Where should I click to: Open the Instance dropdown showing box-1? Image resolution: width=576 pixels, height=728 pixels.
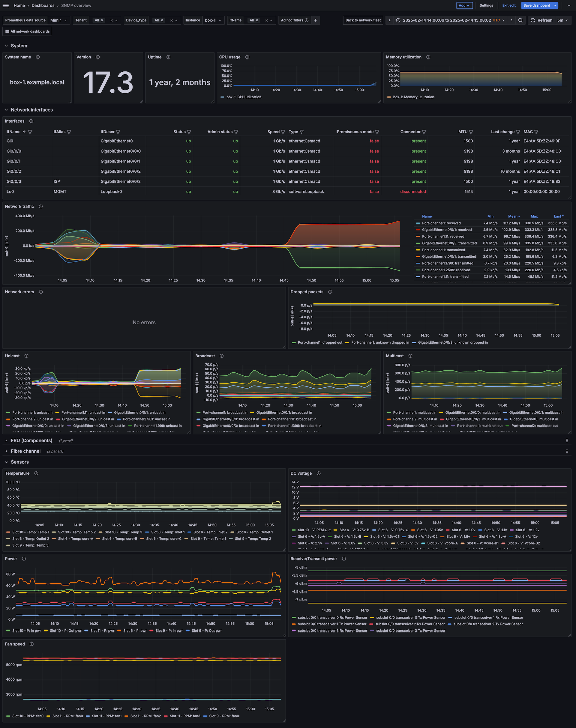[x=213, y=20]
